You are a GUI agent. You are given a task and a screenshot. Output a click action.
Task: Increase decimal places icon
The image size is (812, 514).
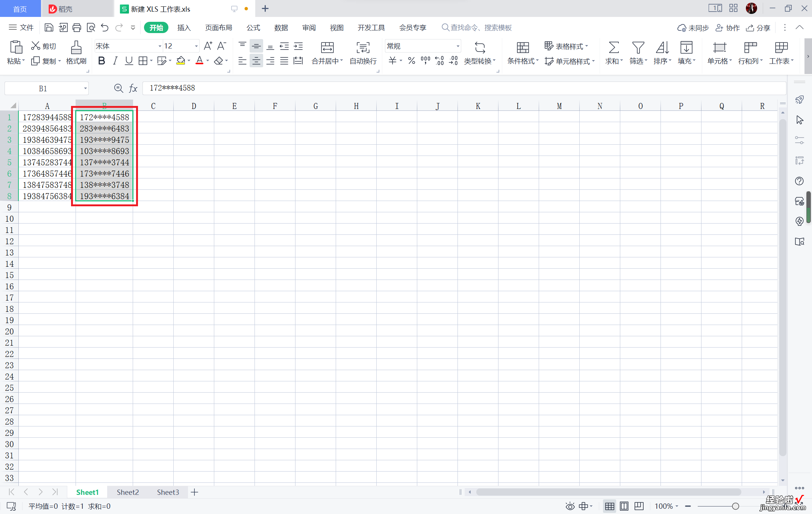pos(439,60)
